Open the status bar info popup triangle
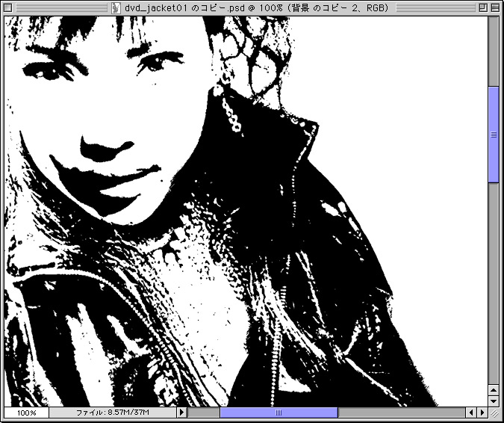504x423 pixels. tap(181, 413)
